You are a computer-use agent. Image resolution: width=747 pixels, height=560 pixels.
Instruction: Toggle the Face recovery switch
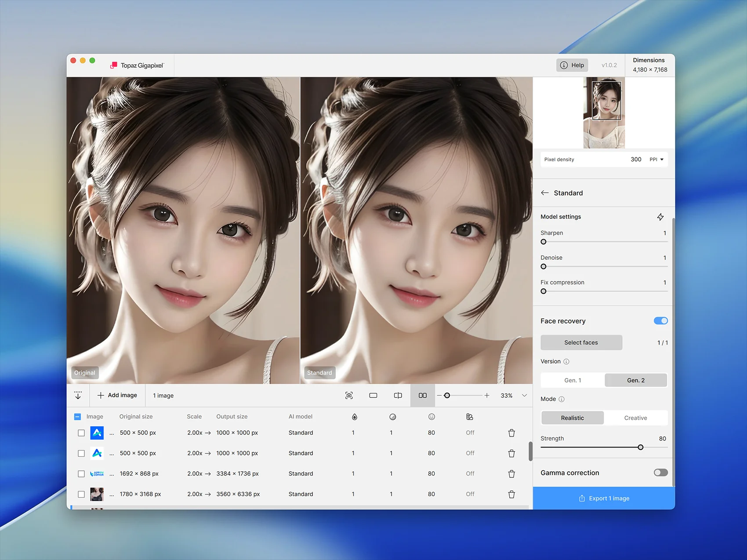660,321
